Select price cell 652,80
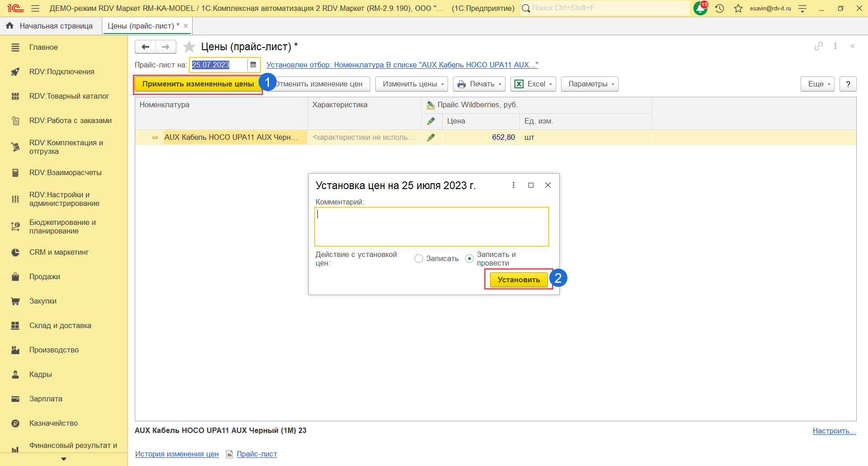This screenshot has width=868, height=466. 481,137
